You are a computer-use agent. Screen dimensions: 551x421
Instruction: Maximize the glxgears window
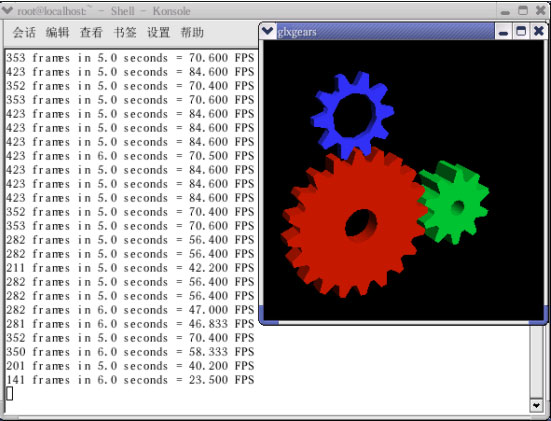(x=521, y=32)
